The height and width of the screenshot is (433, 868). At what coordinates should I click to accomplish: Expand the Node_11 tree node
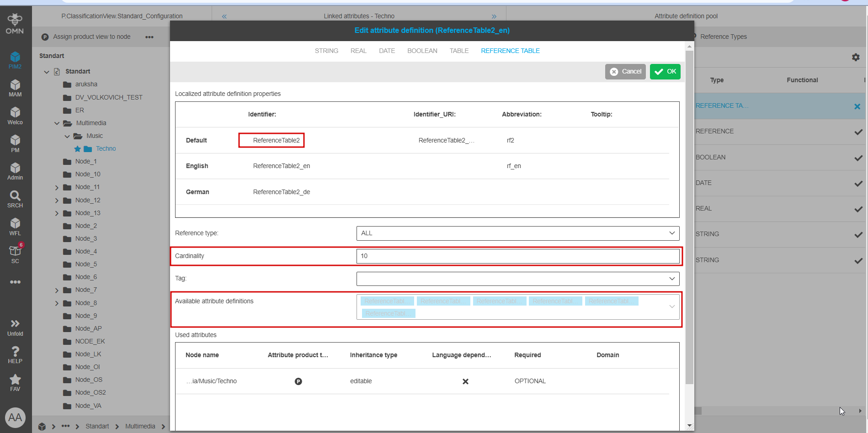tap(57, 187)
